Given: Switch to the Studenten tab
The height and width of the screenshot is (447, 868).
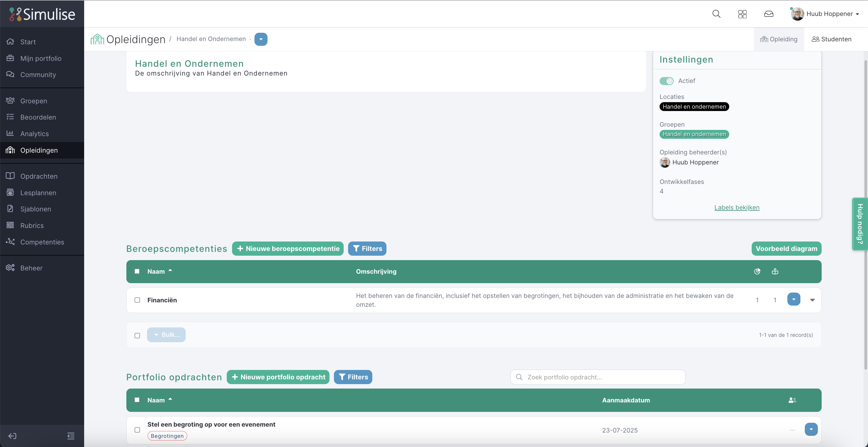Looking at the screenshot, I should coord(831,39).
